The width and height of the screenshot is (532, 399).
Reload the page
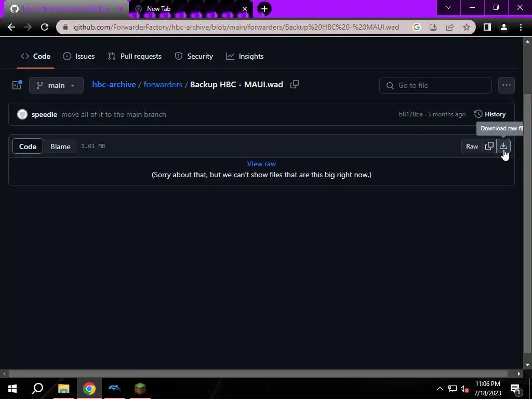pos(45,27)
